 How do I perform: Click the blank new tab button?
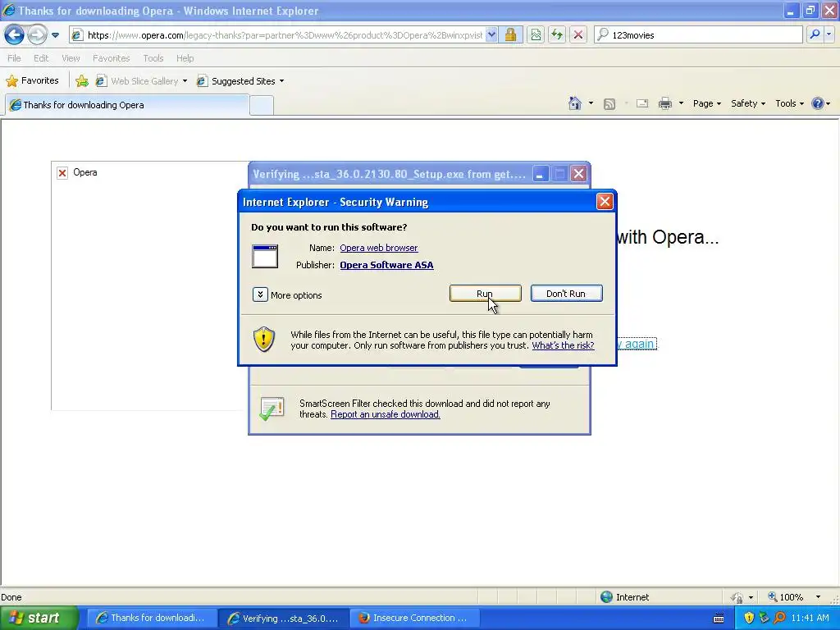262,106
